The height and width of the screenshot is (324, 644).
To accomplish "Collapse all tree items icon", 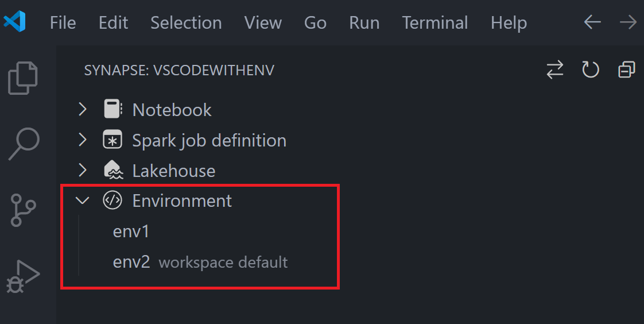I will point(626,70).
